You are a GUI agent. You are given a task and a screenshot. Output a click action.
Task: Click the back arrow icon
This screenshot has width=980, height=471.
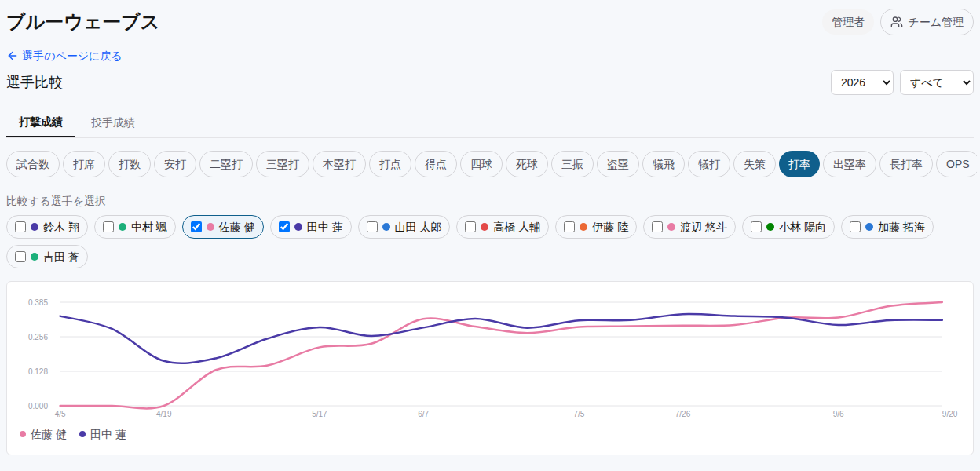click(12, 56)
